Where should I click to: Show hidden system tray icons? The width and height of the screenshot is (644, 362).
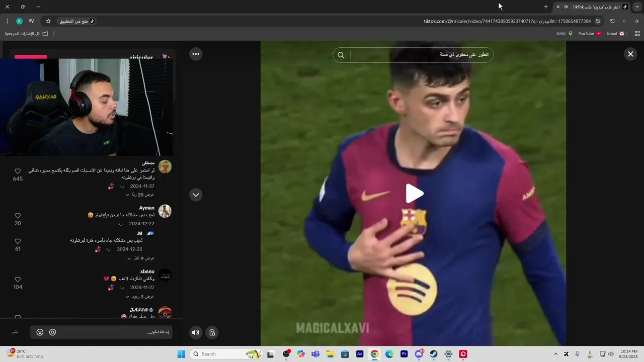[555, 354]
